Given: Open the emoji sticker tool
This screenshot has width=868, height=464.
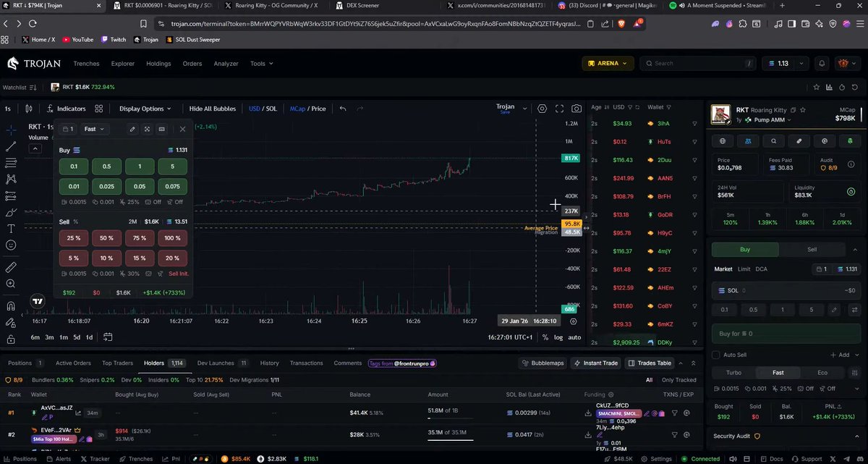Looking at the screenshot, I should coord(11,245).
